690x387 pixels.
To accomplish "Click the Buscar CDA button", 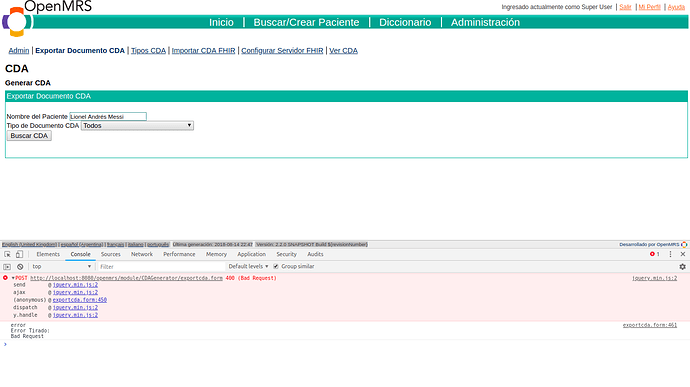I will [x=29, y=136].
